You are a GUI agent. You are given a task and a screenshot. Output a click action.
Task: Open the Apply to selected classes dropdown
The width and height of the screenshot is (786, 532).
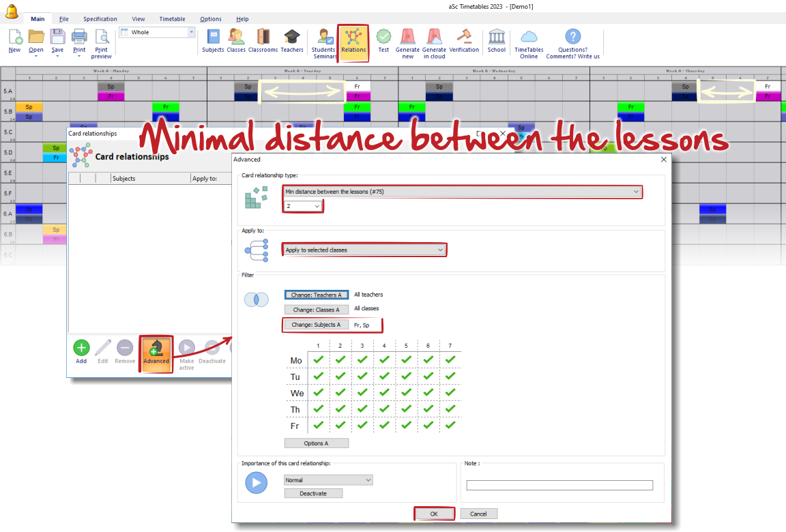pyautogui.click(x=364, y=250)
